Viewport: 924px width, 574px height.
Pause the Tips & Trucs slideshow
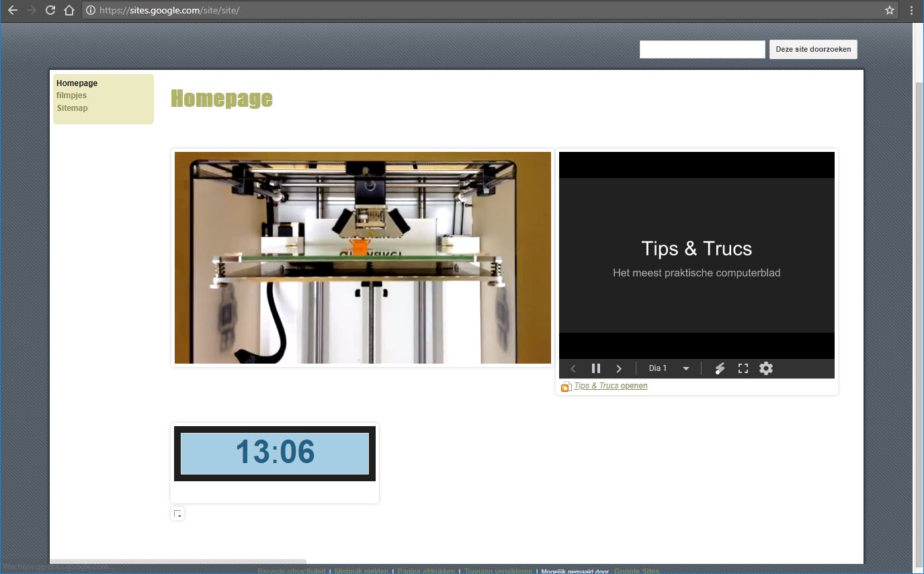pos(596,368)
